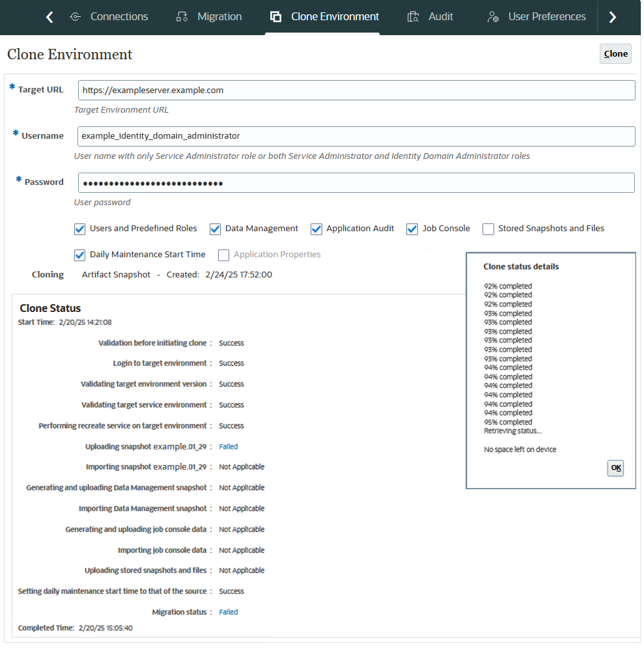This screenshot has height=665, width=644.
Task: Dismiss Clone status details with OK
Action: [615, 468]
